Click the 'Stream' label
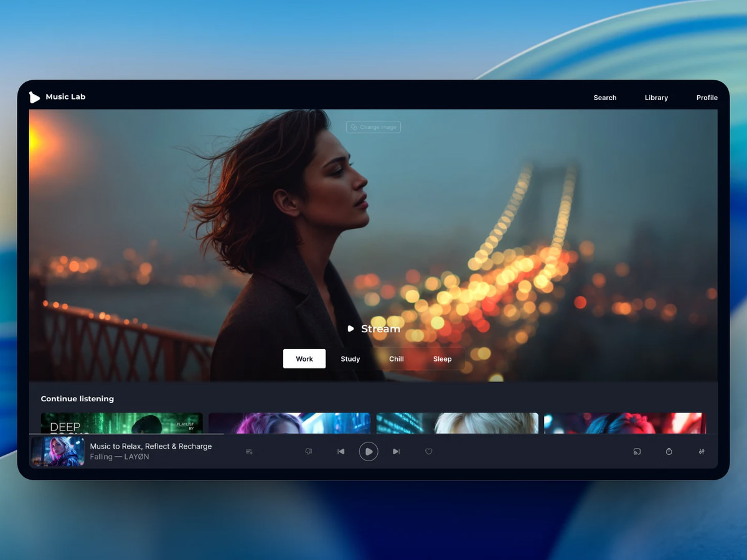Viewport: 747px width, 560px height. coord(381,329)
